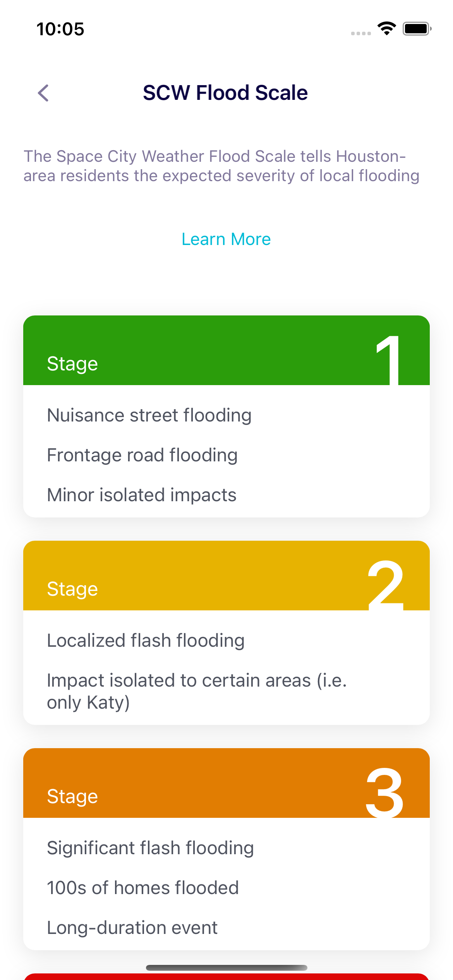
Task: Tap the large number 1 numeral
Action: 388,360
